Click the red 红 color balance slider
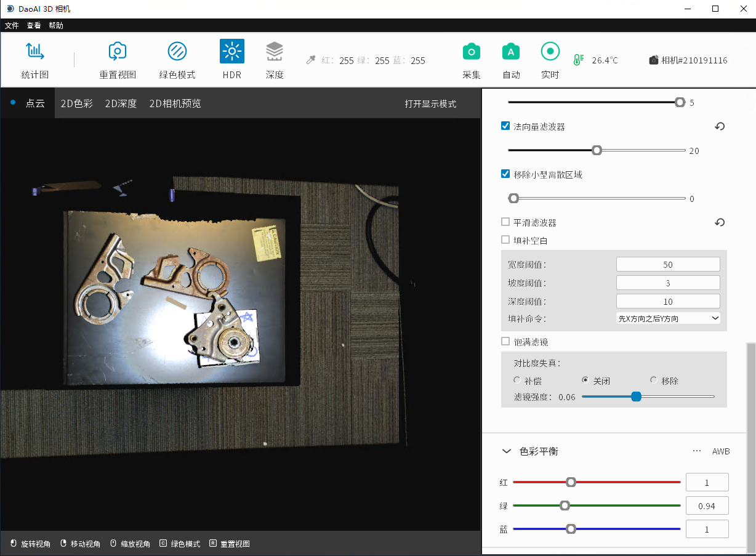This screenshot has width=756, height=556. (x=596, y=482)
